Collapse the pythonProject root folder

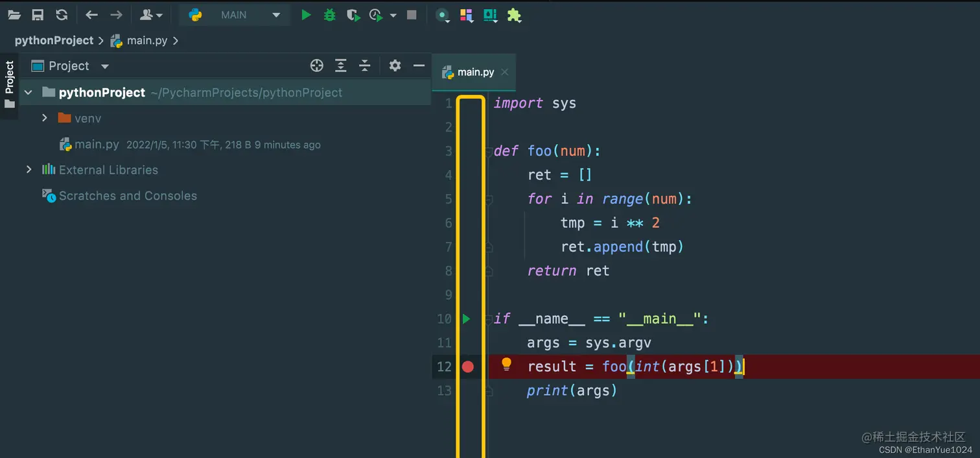tap(28, 92)
